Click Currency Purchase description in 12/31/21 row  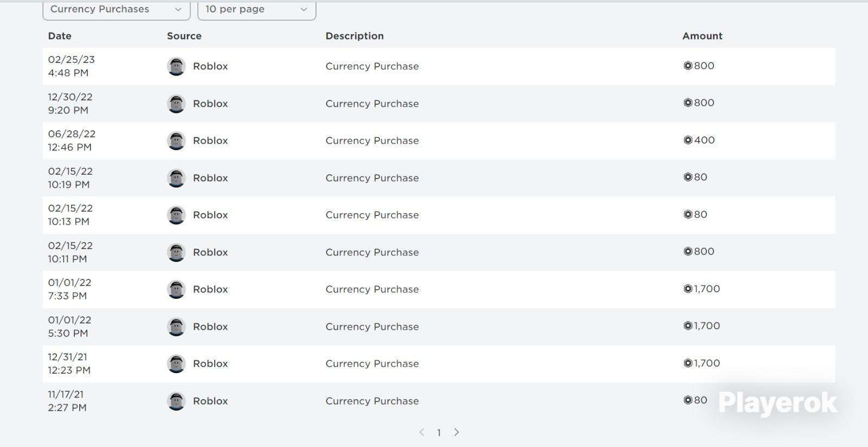pos(372,363)
